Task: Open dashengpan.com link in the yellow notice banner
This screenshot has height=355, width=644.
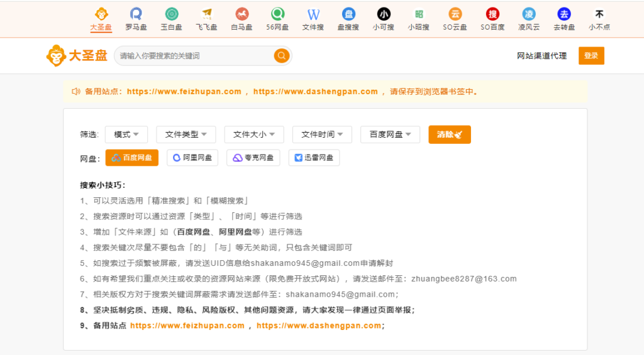Action: [x=316, y=92]
